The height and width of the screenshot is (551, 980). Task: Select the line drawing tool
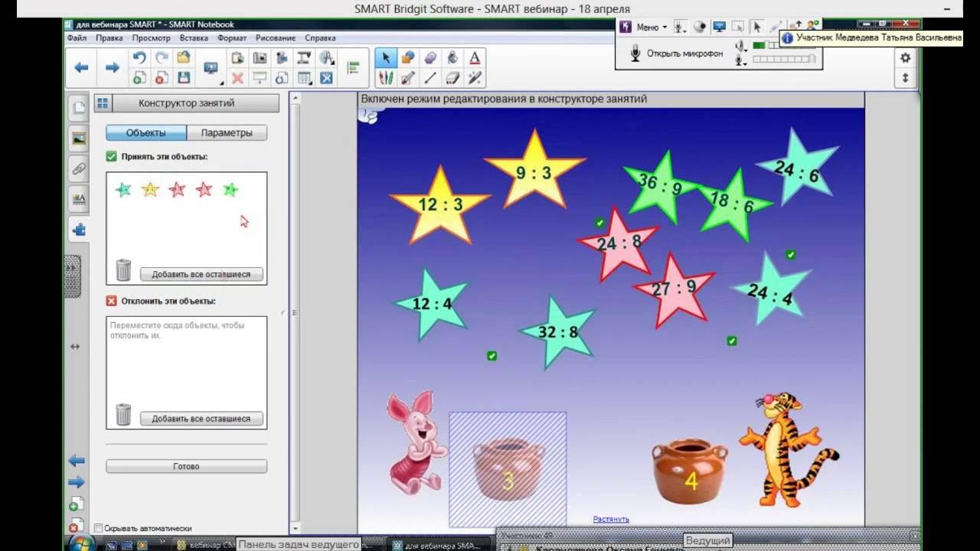pyautogui.click(x=430, y=77)
